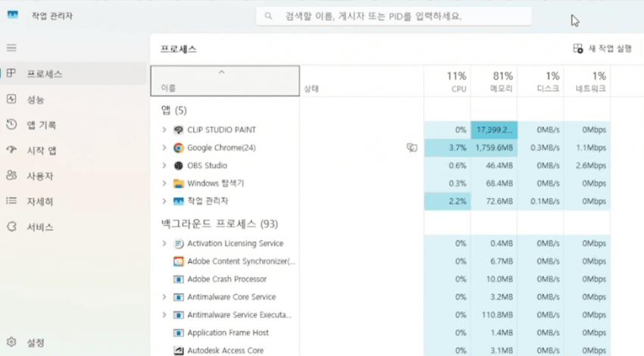644x356 pixels.
Task: Click the 앱 (5) group header
Action: [x=174, y=111]
